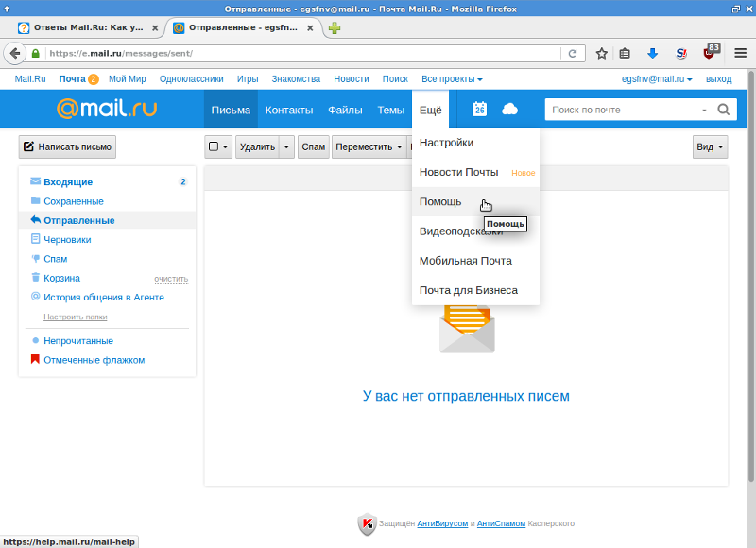Click the @mail.ru logo
The image size is (756, 548).
coord(107,109)
